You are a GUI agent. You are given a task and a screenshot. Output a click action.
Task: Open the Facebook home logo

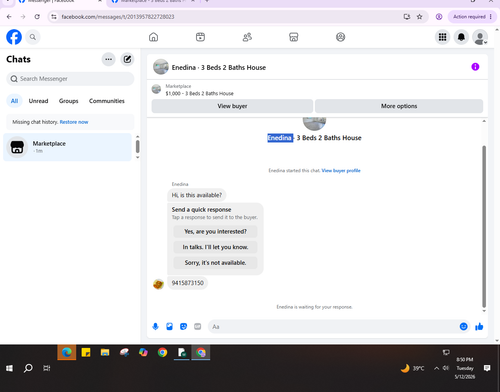(x=14, y=37)
